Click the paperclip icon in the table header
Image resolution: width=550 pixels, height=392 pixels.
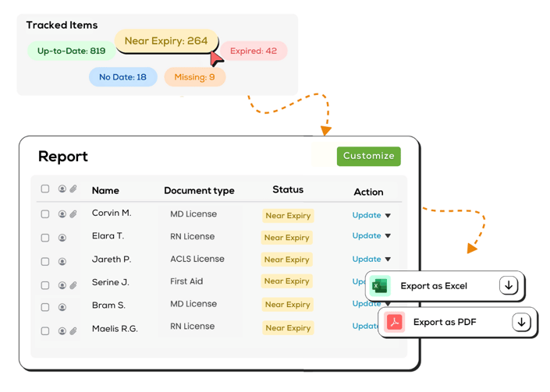coord(73,189)
